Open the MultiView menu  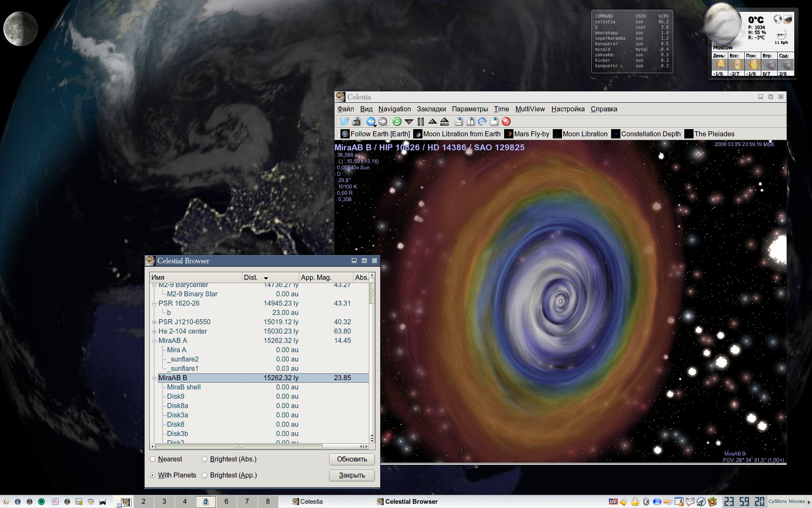[x=530, y=109]
